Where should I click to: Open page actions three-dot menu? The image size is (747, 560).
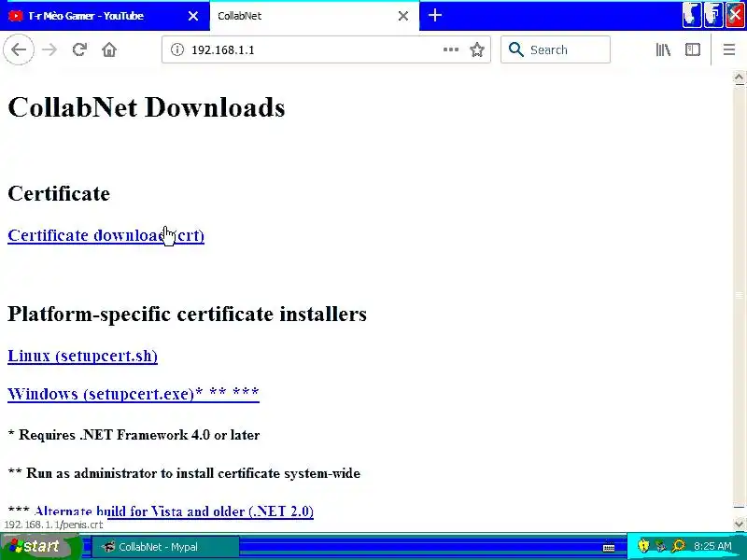(451, 49)
